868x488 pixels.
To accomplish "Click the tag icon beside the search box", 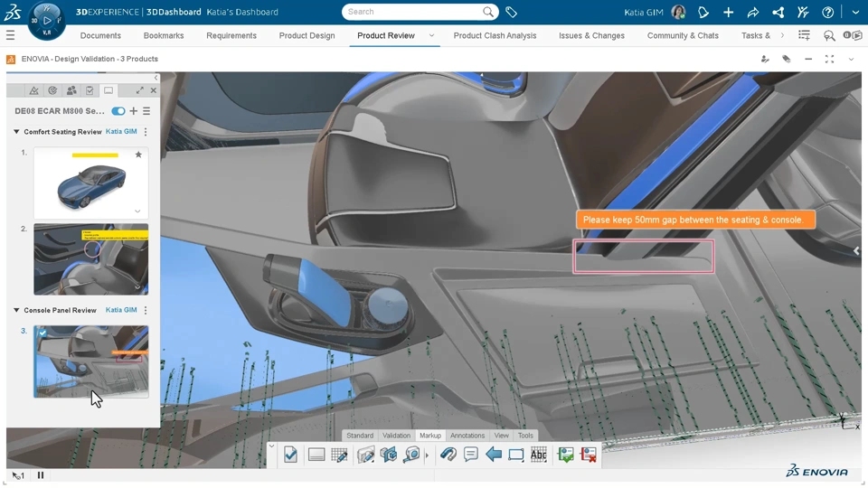I will click(512, 12).
